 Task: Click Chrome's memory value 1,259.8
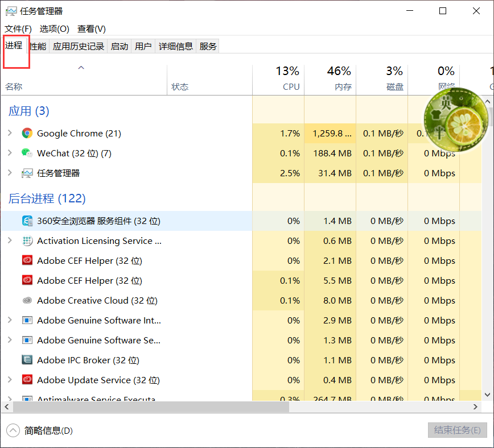click(332, 134)
